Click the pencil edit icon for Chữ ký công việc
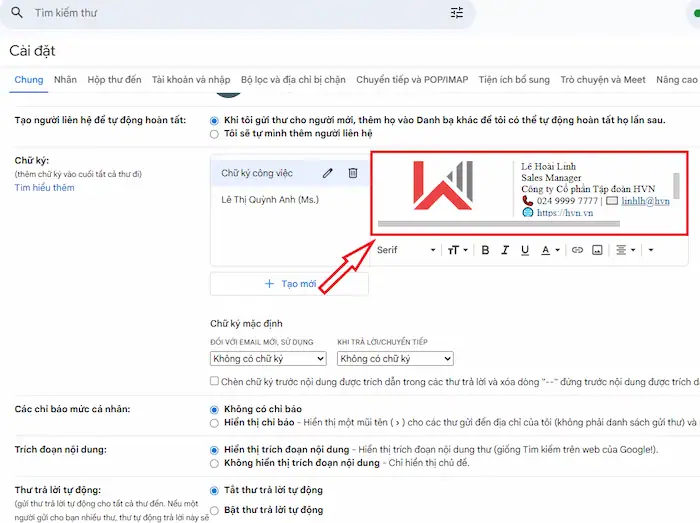Viewport: 700px width, 523px height. coord(328,173)
